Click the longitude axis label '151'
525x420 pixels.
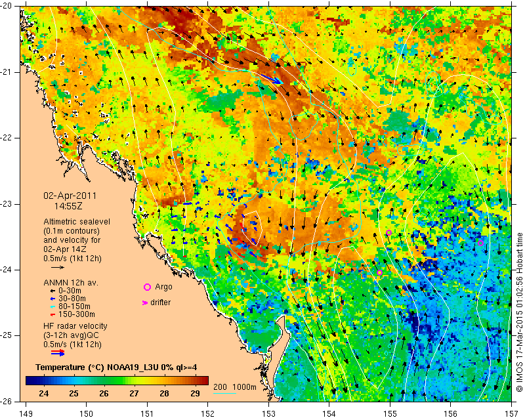coord(147,414)
